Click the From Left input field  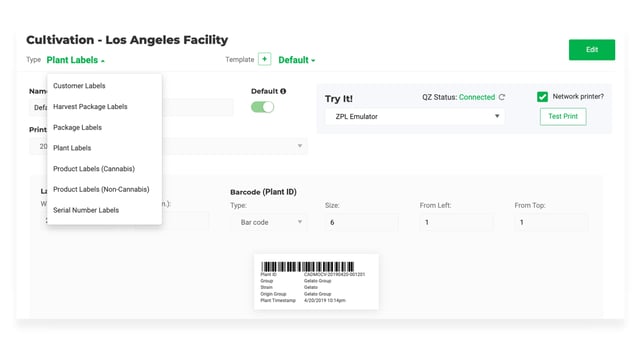456,222
